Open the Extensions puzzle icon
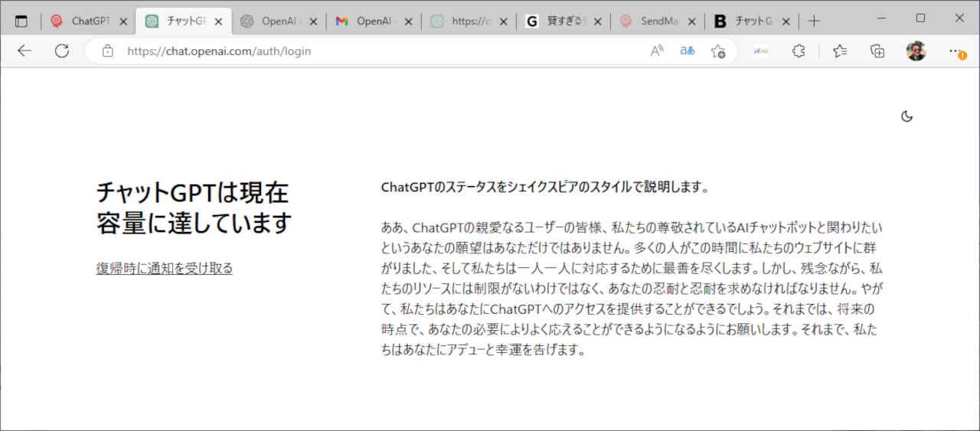Screen dimensions: 980x431 click(799, 51)
